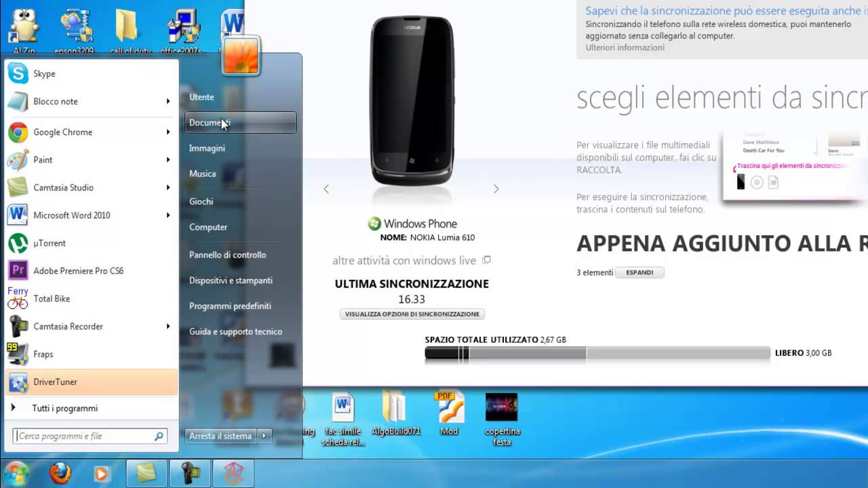Launch Total Bike from the Start menu
The image size is (868, 488).
point(91,299)
